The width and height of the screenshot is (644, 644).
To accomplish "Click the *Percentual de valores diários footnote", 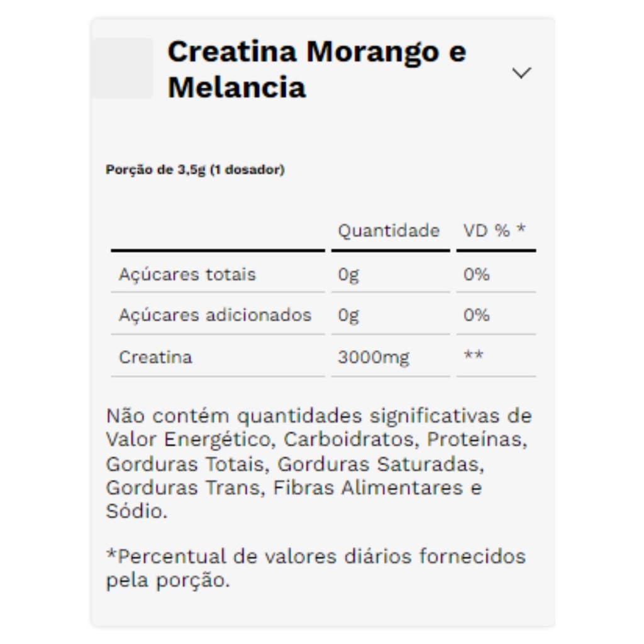I will [x=315, y=557].
